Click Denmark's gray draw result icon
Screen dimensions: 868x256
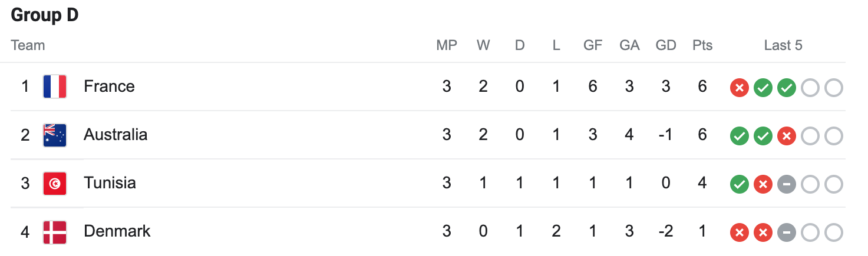click(786, 233)
